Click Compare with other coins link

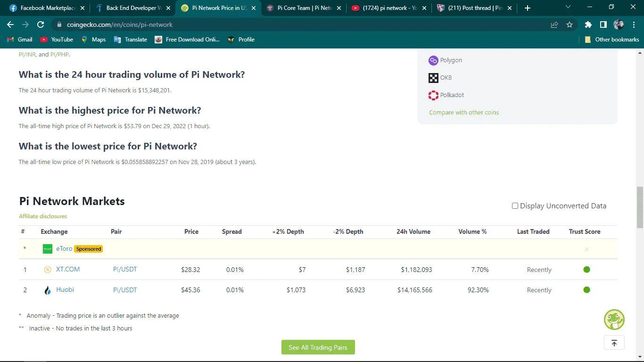point(464,113)
